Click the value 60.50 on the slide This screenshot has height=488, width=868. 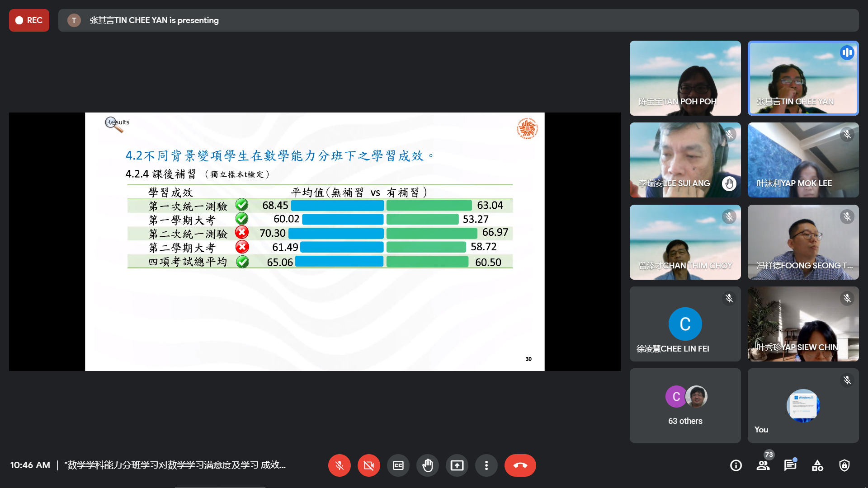pos(488,263)
